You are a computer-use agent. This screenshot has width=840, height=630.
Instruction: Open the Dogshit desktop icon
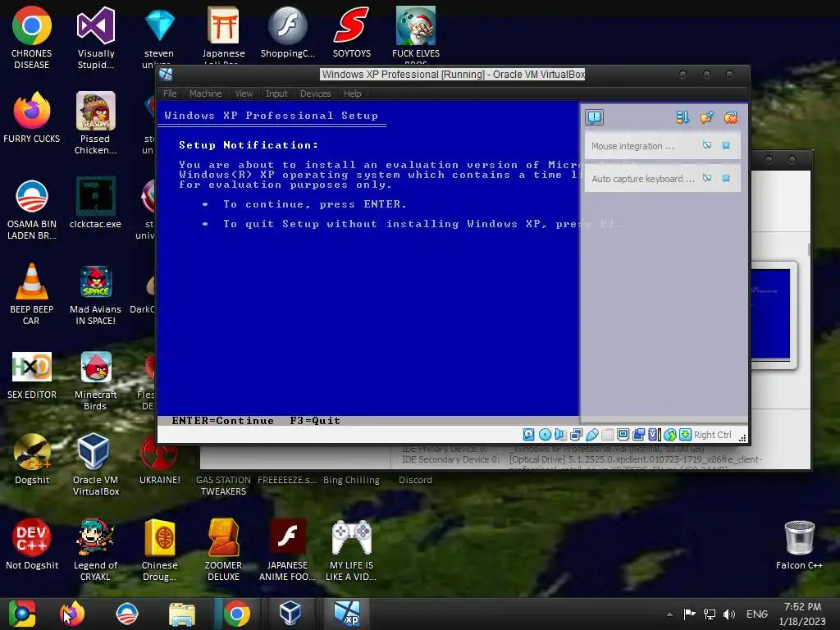coord(32,459)
